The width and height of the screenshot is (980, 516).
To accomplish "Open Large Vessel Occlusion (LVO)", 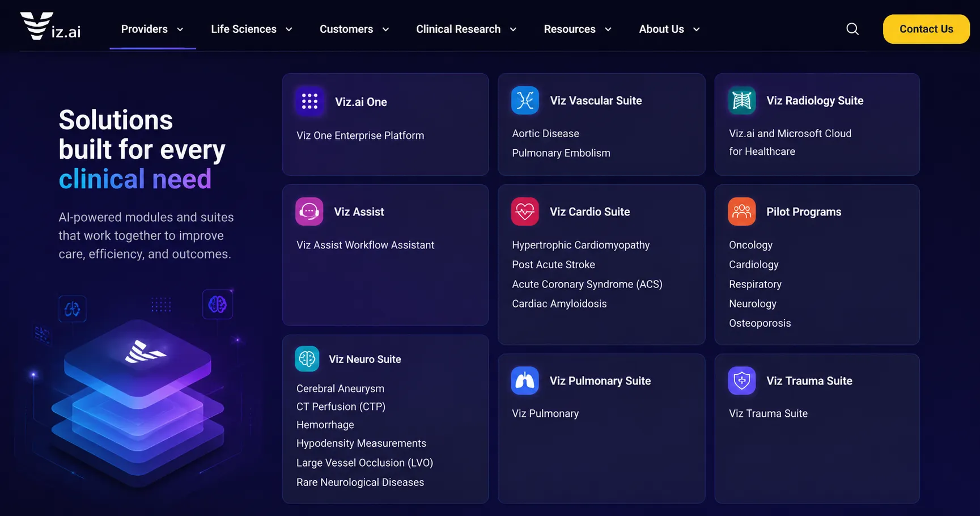I will click(364, 463).
